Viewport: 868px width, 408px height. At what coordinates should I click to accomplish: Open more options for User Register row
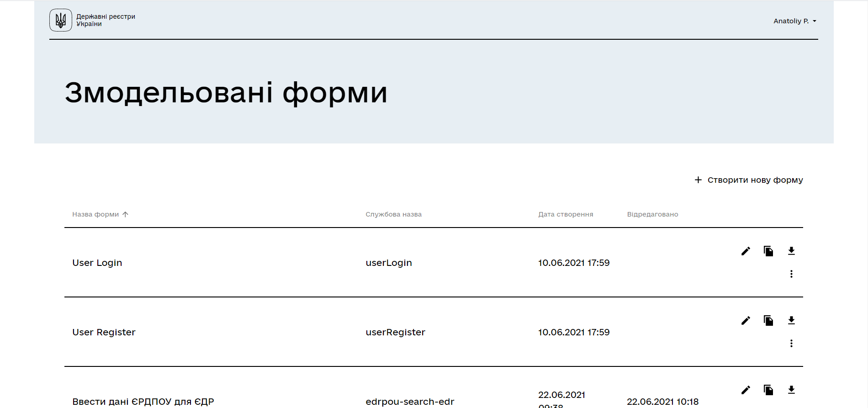[791, 343]
